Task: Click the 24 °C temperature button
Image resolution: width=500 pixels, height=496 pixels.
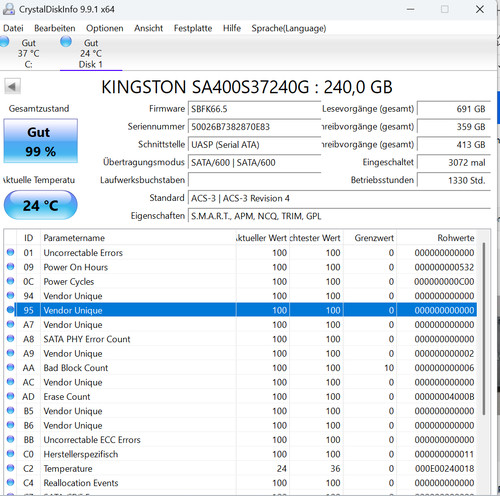Action: [x=41, y=205]
